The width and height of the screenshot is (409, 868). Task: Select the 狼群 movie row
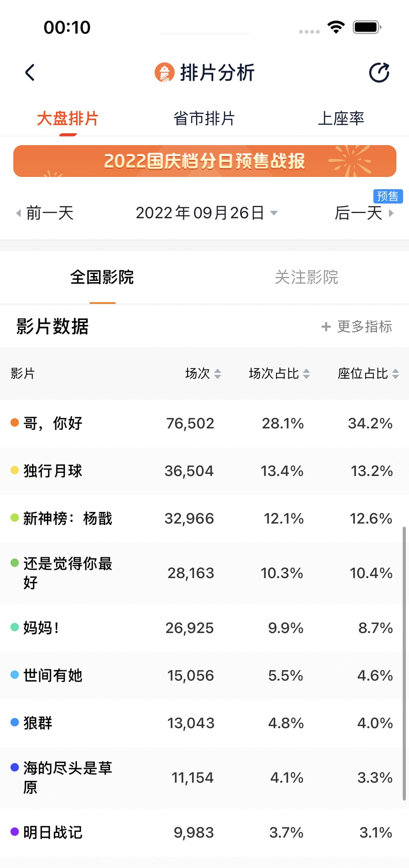click(x=204, y=723)
